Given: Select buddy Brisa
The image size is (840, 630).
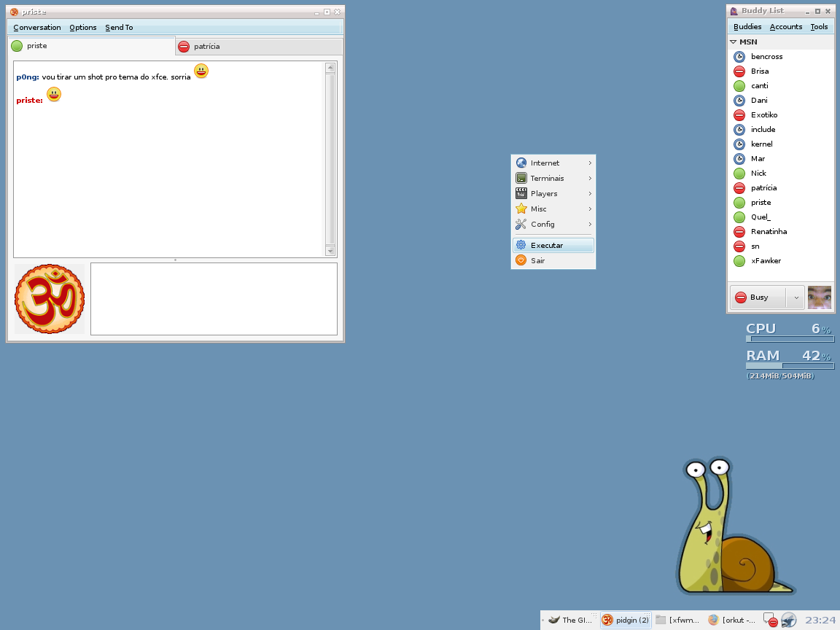Looking at the screenshot, I should (x=780, y=71).
